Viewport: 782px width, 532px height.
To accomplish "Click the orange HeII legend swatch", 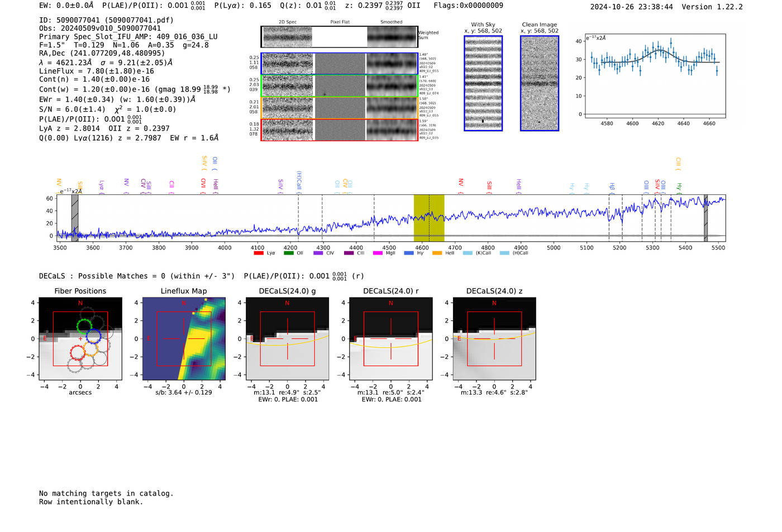I will pyautogui.click(x=437, y=253).
